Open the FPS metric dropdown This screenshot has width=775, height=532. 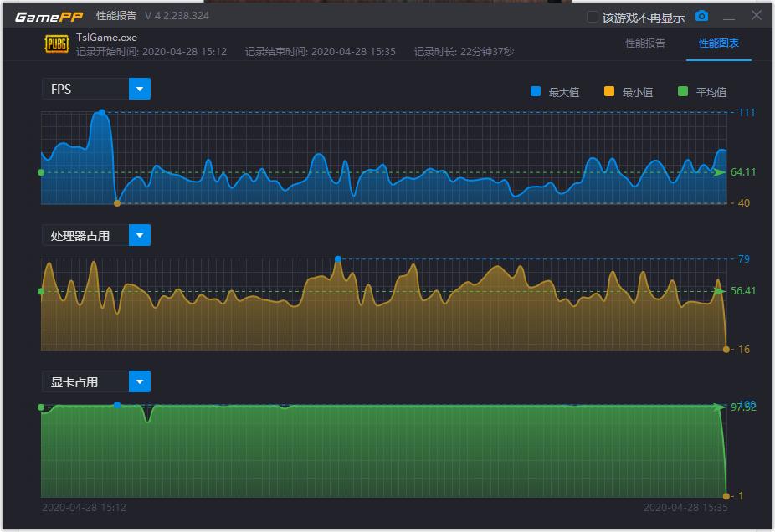point(140,89)
